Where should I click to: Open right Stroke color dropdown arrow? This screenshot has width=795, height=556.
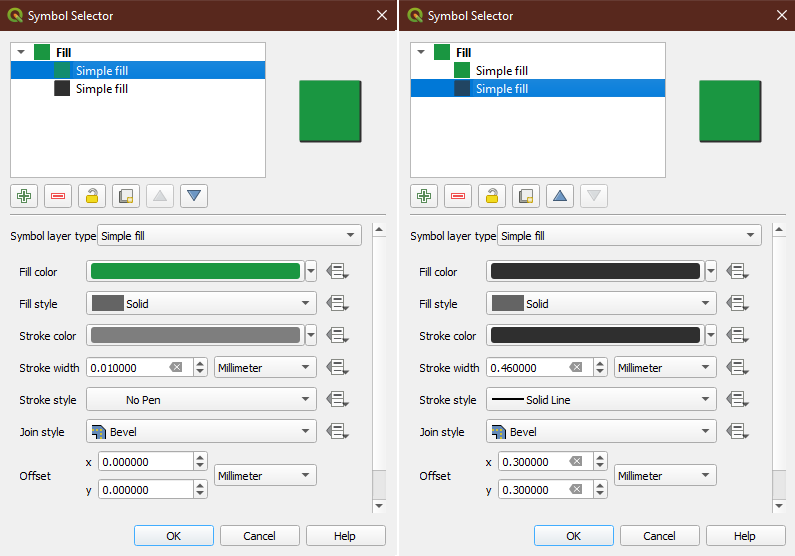click(x=711, y=335)
